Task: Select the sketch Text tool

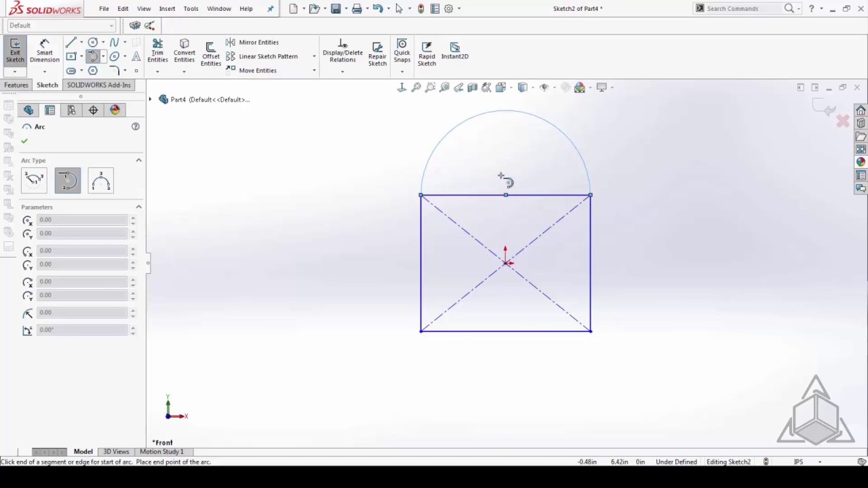Action: [x=136, y=56]
